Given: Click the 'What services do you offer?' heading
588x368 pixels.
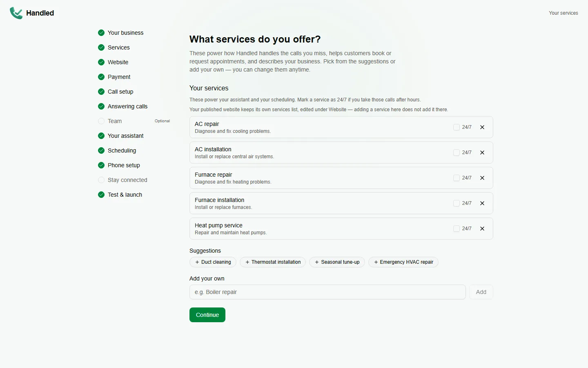Looking at the screenshot, I should point(255,39).
